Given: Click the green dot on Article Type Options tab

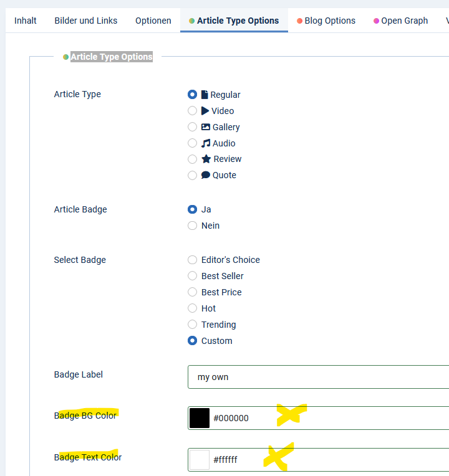Looking at the screenshot, I should coord(191,21).
